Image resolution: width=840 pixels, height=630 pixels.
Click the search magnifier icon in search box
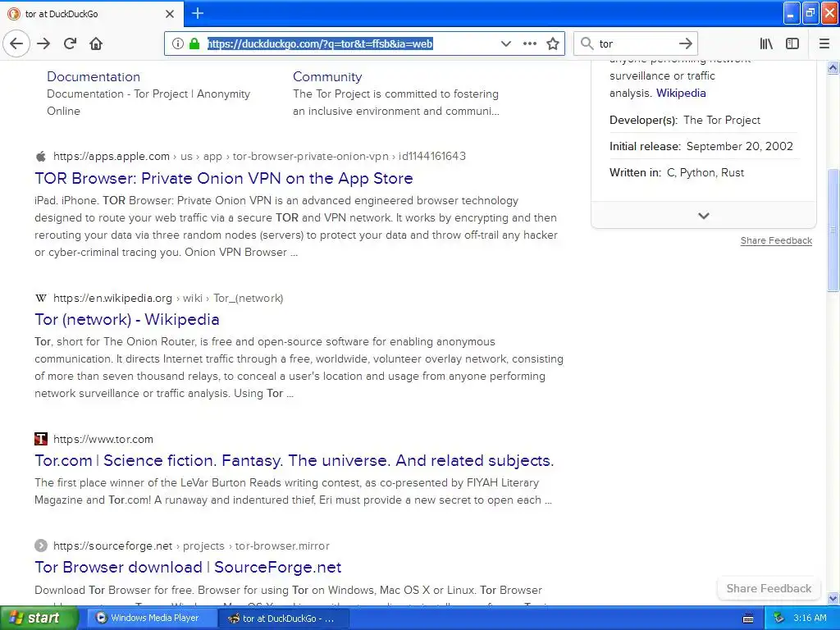[x=587, y=43]
